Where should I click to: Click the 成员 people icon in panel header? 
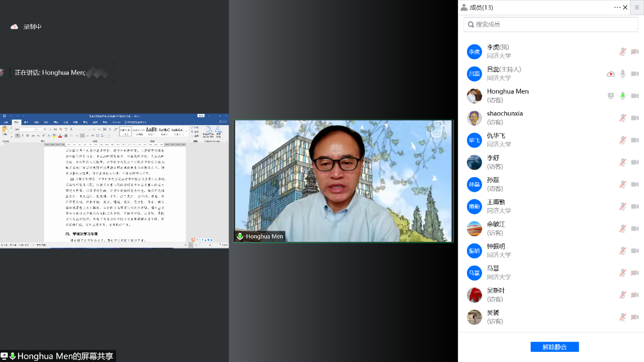(464, 7)
